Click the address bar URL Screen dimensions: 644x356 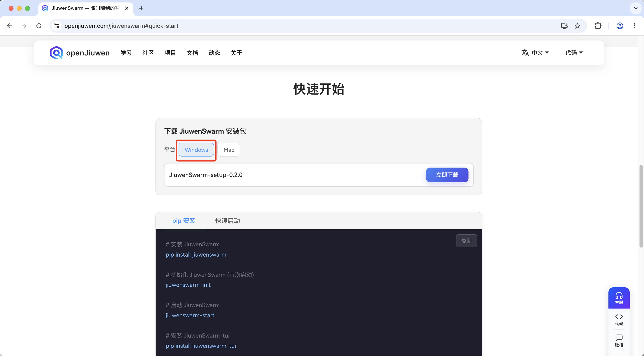pos(122,26)
